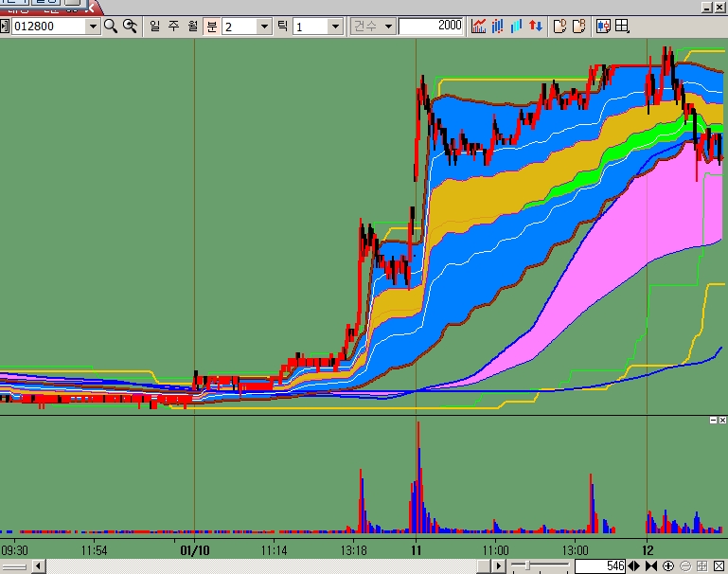Open the 건수 count type dropdown
The image size is (728, 574).
(388, 27)
